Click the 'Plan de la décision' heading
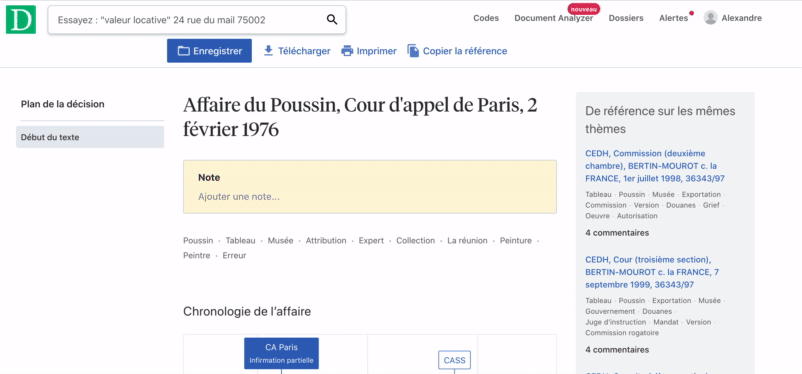 point(62,104)
